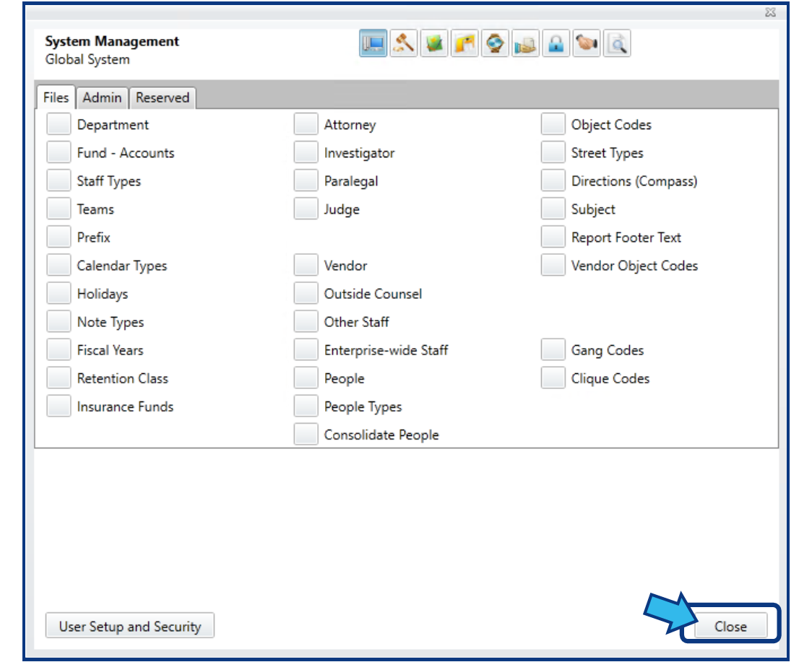Select the Files tab
Image resolution: width=812 pixels, height=662 pixels.
point(56,98)
